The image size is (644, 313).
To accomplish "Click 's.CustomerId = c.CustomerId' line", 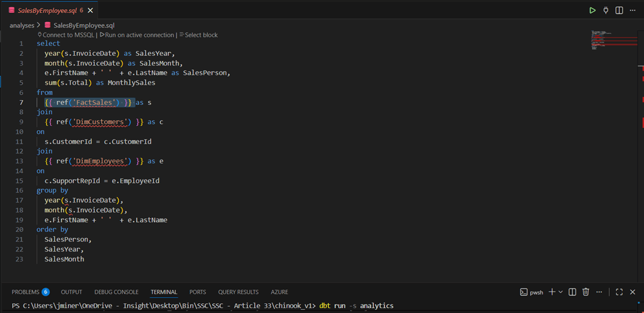I will click(x=98, y=142).
